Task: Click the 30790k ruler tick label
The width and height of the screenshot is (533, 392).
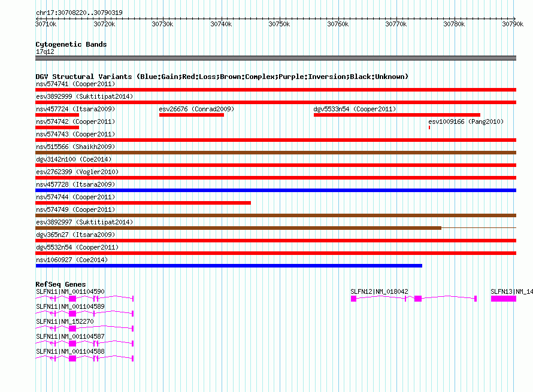Action: (x=513, y=24)
